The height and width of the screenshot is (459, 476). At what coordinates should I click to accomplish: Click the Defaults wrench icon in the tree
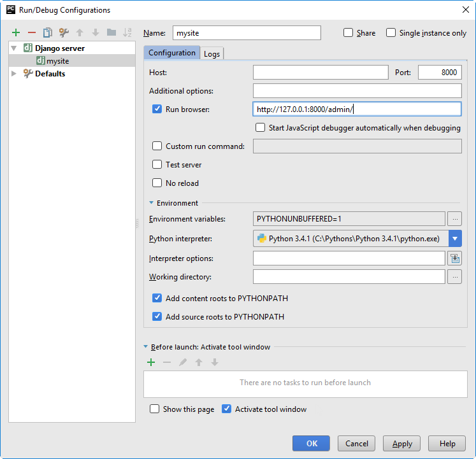tap(28, 73)
